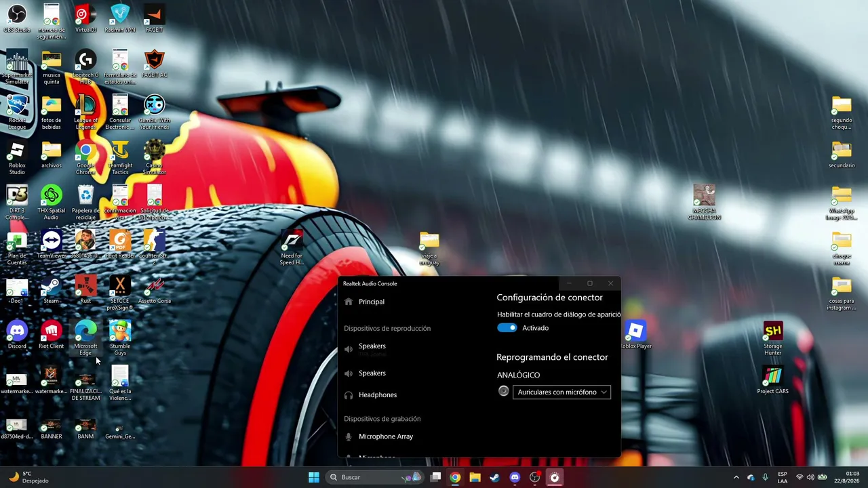Click the Windows Start button
868x488 pixels.
point(314,477)
